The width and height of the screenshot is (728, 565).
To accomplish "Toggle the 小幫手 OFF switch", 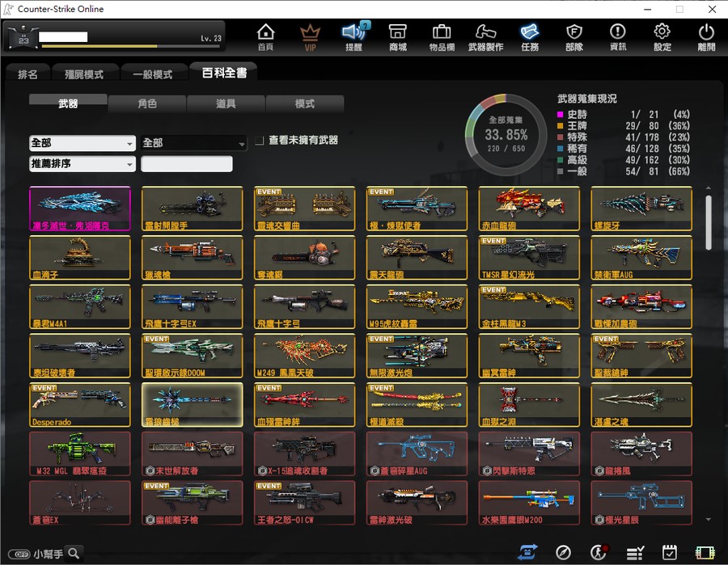I will [19, 554].
